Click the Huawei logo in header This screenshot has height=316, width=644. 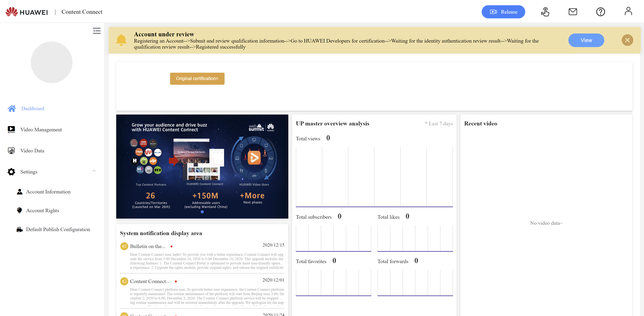click(x=27, y=12)
